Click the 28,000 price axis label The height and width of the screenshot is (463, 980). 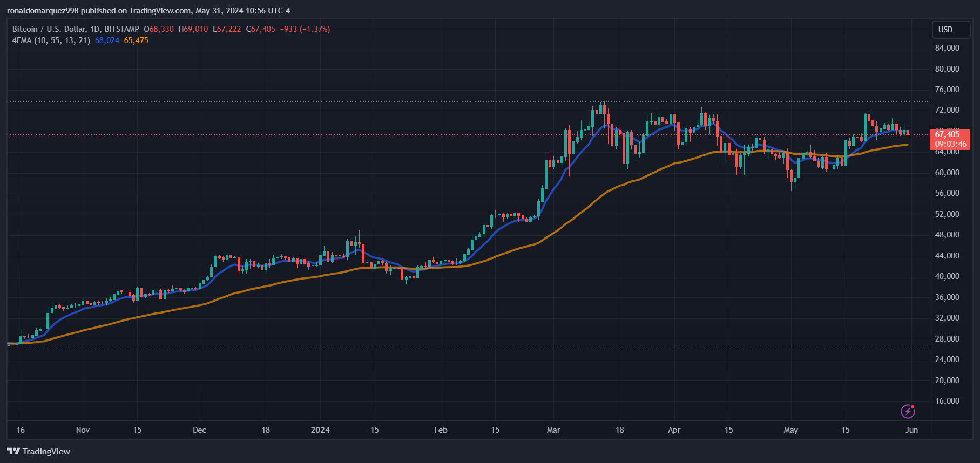(947, 339)
